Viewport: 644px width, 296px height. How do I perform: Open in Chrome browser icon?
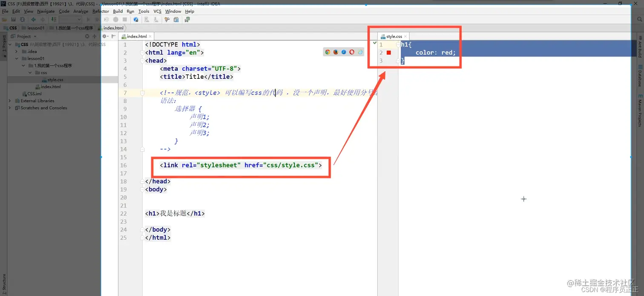(328, 52)
